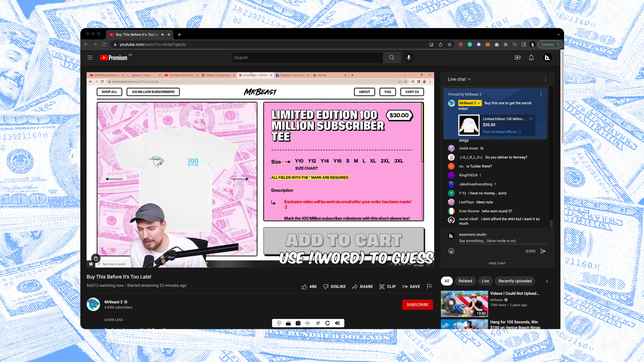644x362 pixels.
Task: Click the red SUBSCRIBE button
Action: point(417,305)
